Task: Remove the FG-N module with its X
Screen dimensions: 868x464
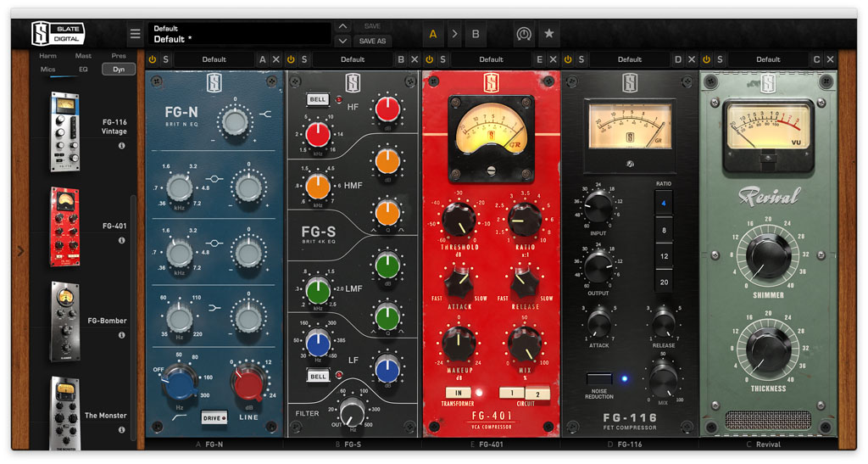Action: pos(276,59)
